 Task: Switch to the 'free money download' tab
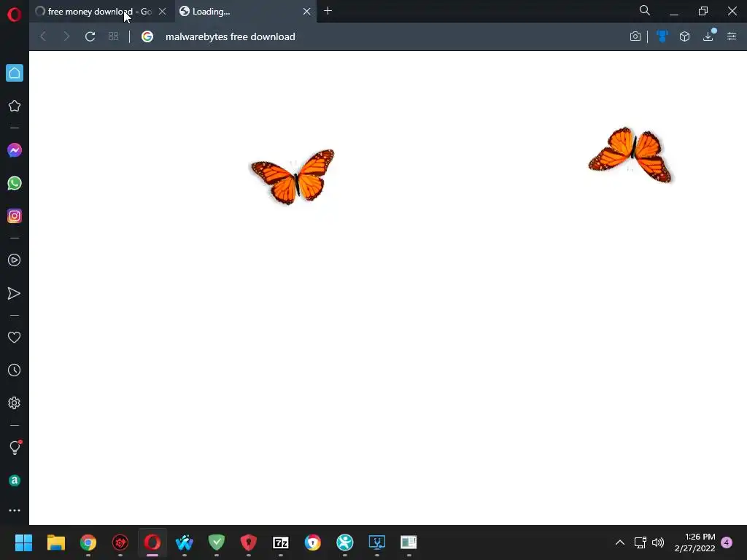coord(101,12)
